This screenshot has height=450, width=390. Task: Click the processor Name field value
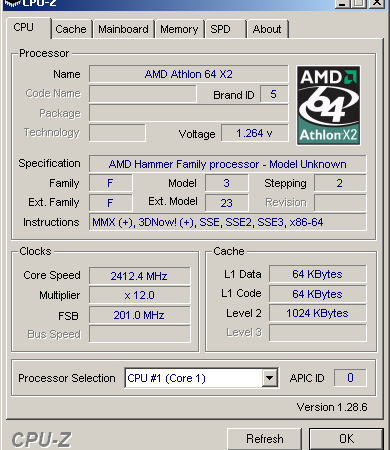tap(189, 74)
